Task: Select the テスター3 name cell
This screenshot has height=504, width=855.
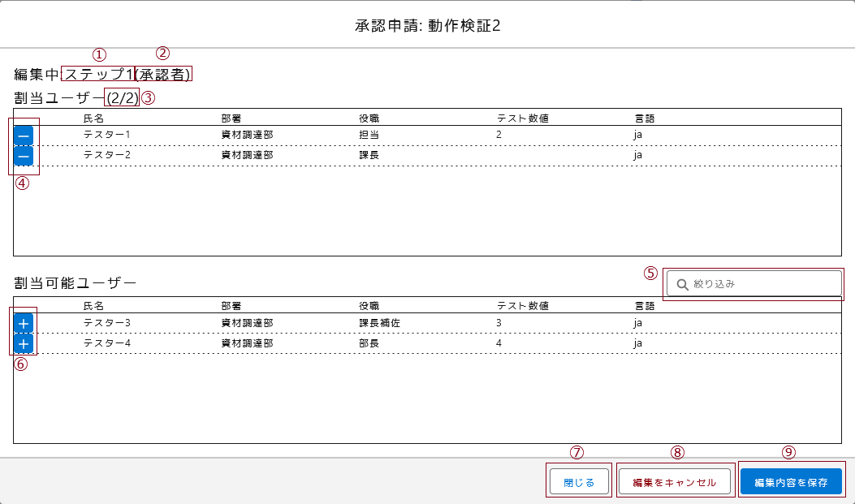Action: [107, 322]
